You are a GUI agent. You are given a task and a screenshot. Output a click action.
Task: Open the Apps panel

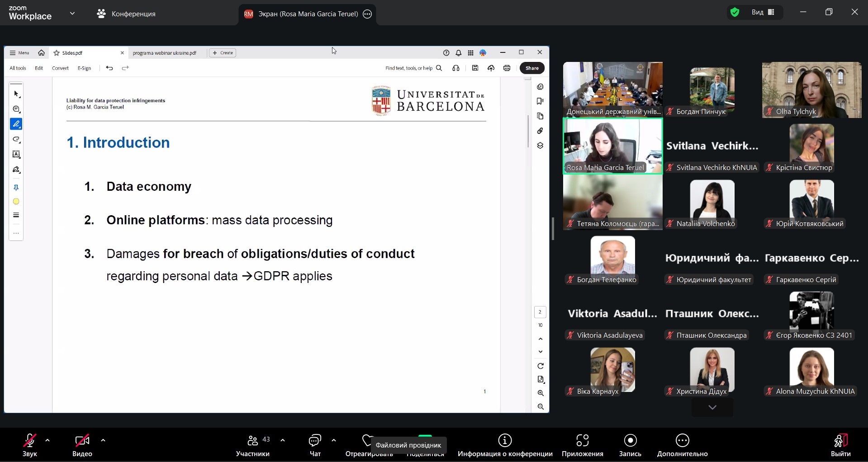582,445
